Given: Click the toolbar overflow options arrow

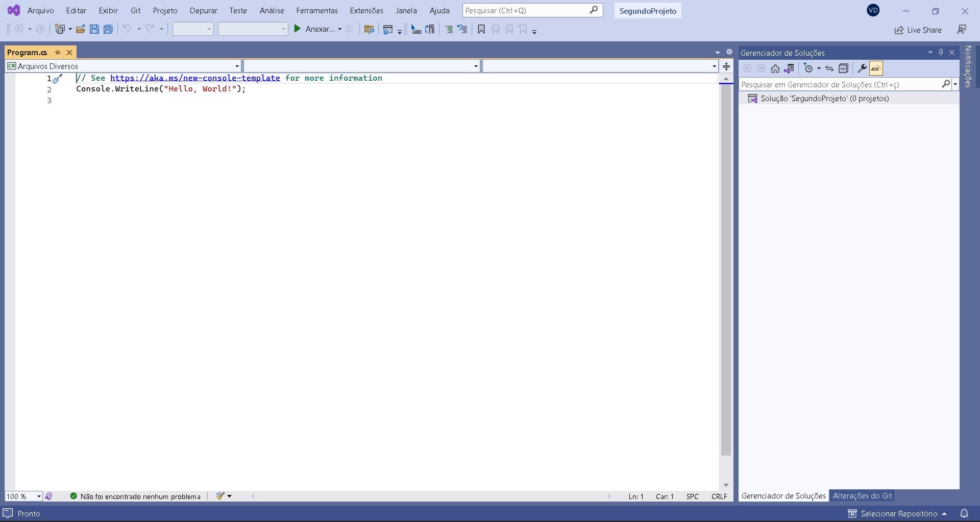Looking at the screenshot, I should pyautogui.click(x=534, y=31).
